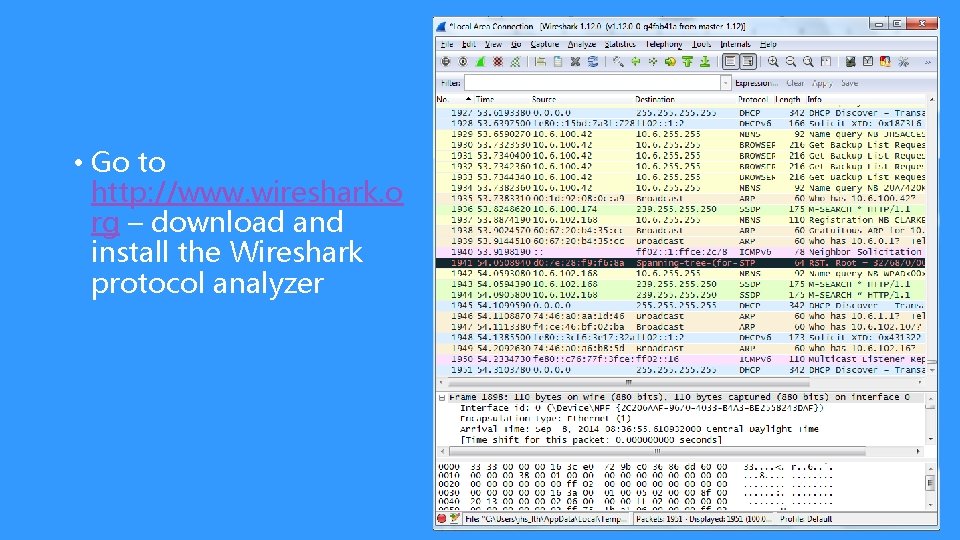The image size is (960, 540).
Task: Edit coloring rules toolbar icon
Action: pyautogui.click(x=885, y=62)
